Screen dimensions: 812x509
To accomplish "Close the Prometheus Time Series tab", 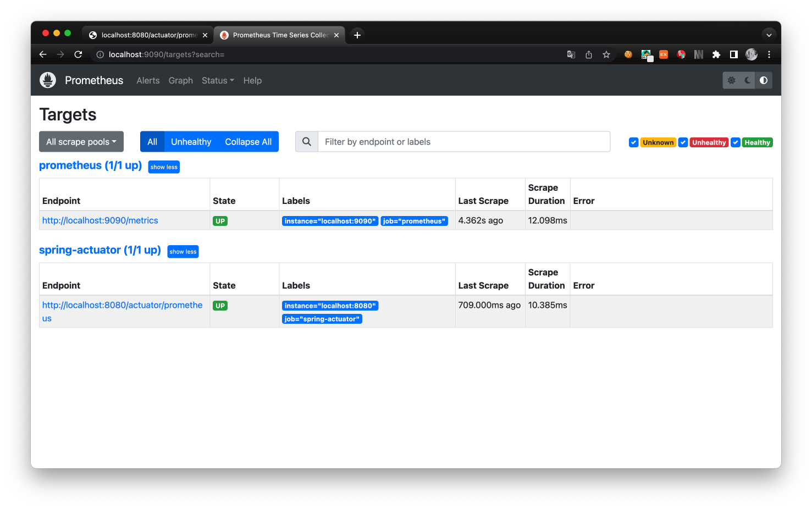I will (x=336, y=35).
